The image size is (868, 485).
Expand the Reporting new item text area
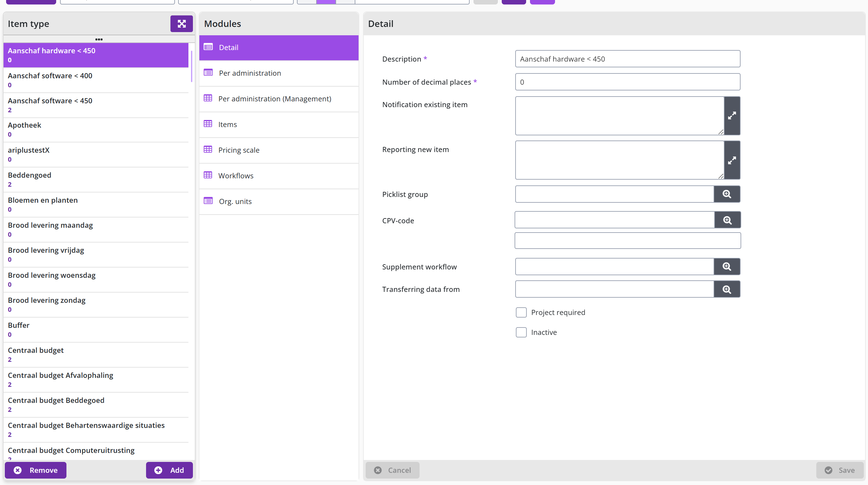tap(732, 160)
